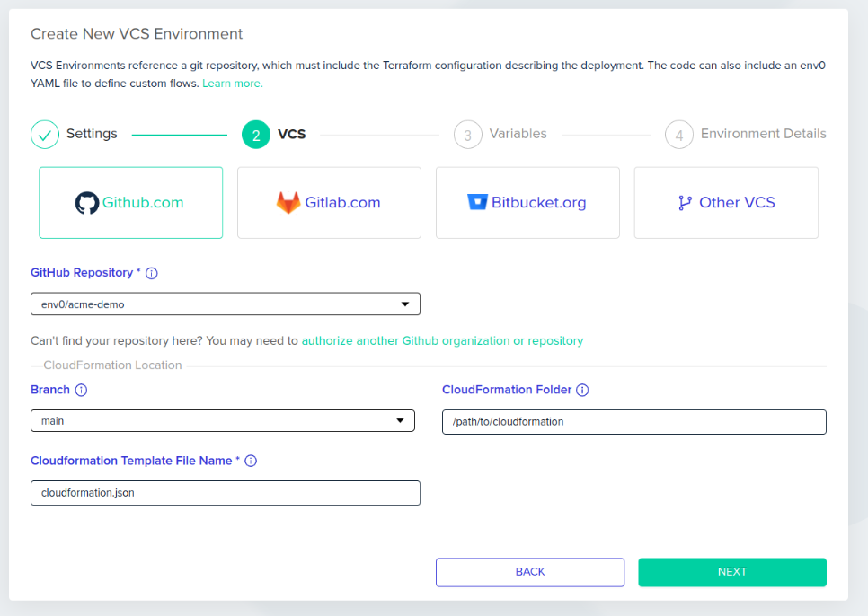This screenshot has height=616, width=868.
Task: Click info icon beside CloudFormation Folder
Action: 582,390
